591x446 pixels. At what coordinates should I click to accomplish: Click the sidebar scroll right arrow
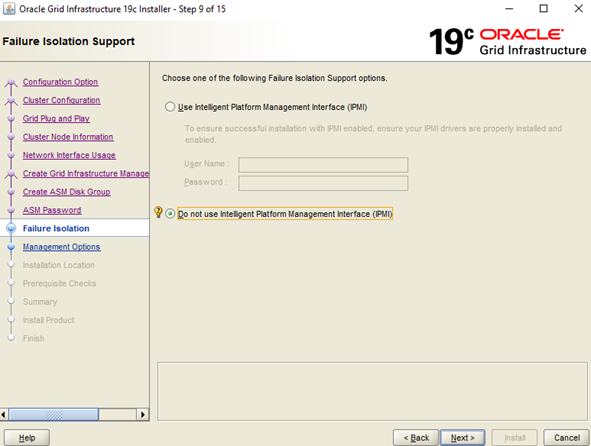click(x=142, y=415)
